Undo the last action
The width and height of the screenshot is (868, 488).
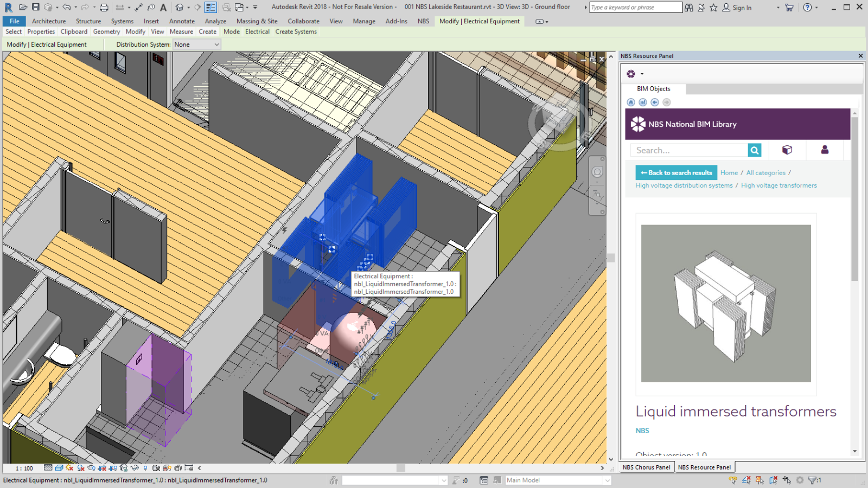pos(66,7)
